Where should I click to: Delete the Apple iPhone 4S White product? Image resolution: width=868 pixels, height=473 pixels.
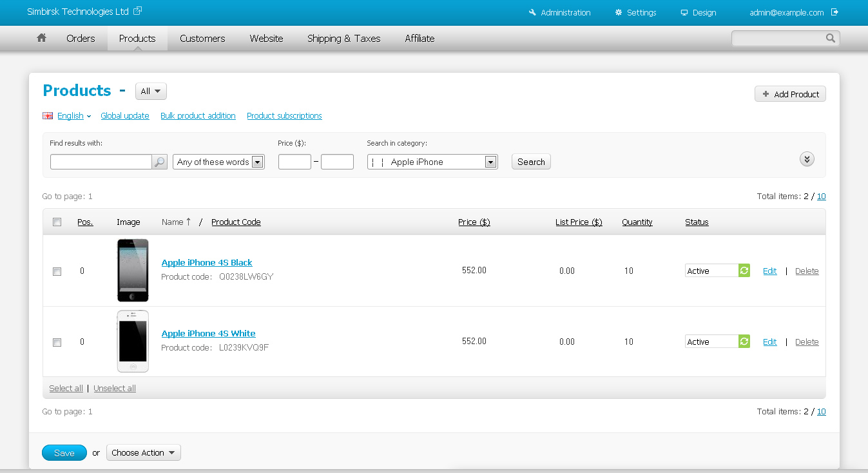coord(807,342)
